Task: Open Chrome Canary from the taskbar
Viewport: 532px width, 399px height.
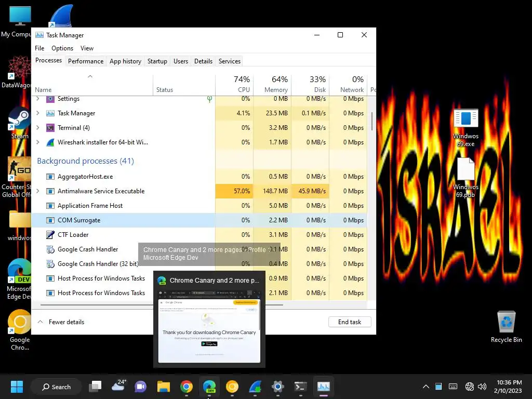Action: [x=232, y=387]
